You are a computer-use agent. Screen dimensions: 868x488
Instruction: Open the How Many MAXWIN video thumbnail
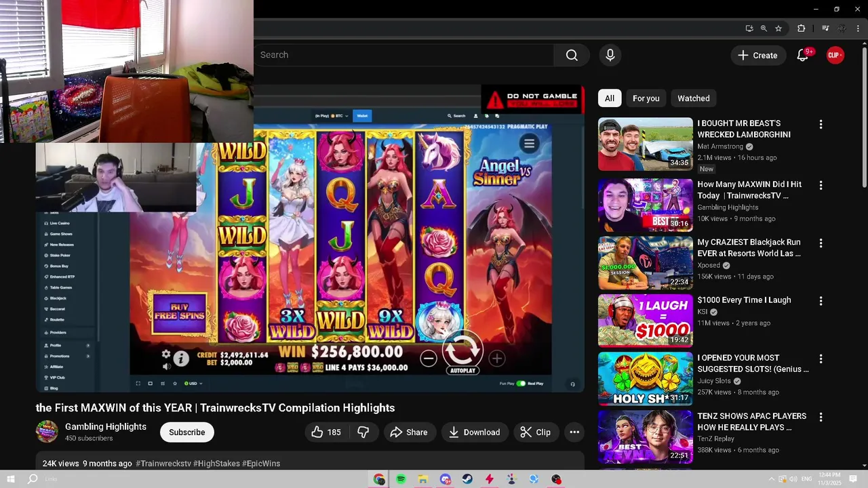pyautogui.click(x=645, y=205)
